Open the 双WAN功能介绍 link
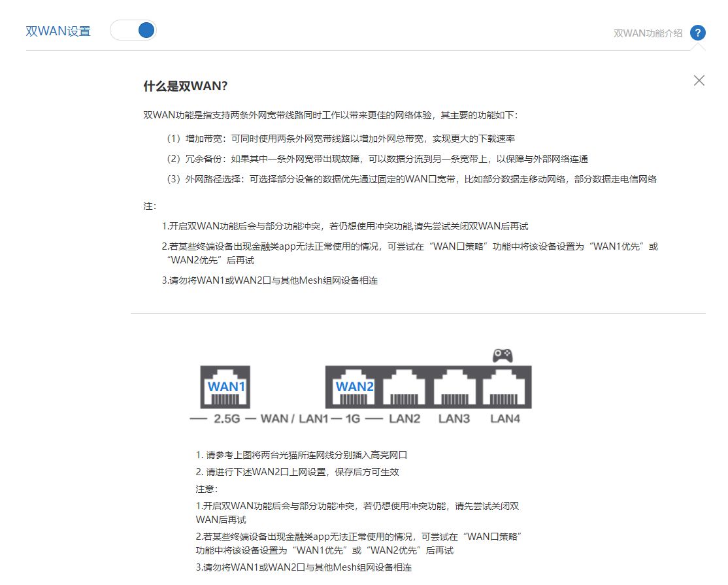Screen dimensions: 728x585 click(x=648, y=33)
